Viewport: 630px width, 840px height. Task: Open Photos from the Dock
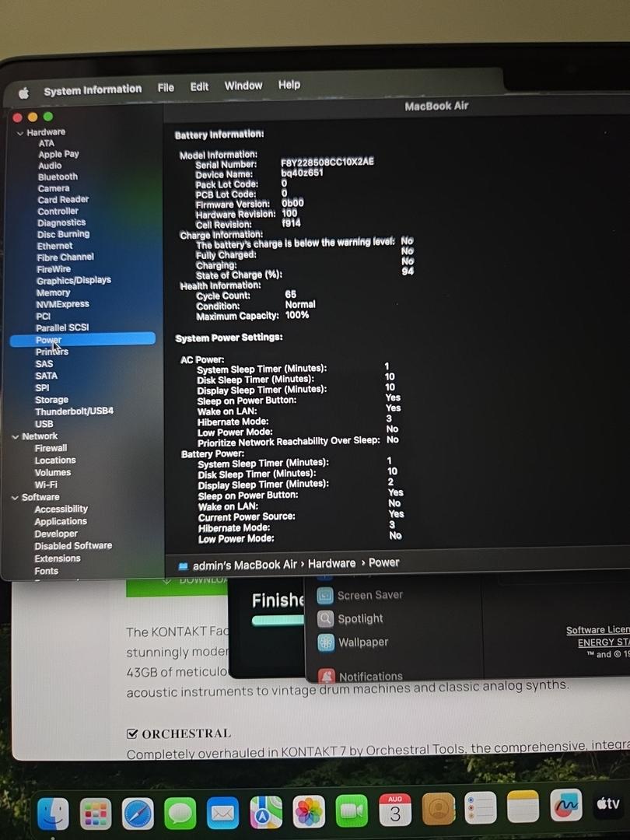[x=309, y=811]
